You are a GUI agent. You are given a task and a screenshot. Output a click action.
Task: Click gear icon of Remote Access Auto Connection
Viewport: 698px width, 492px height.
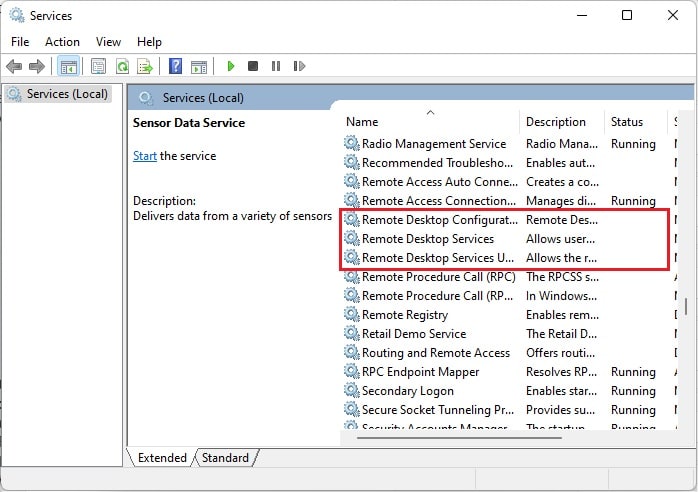pyautogui.click(x=352, y=182)
